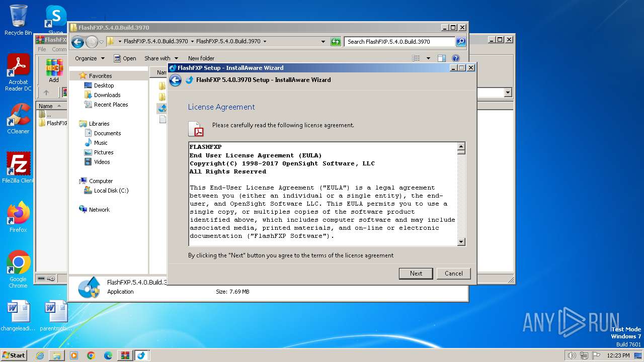This screenshot has width=644, height=362.
Task: Open the address bar history dropdown
Action: tap(323, 42)
